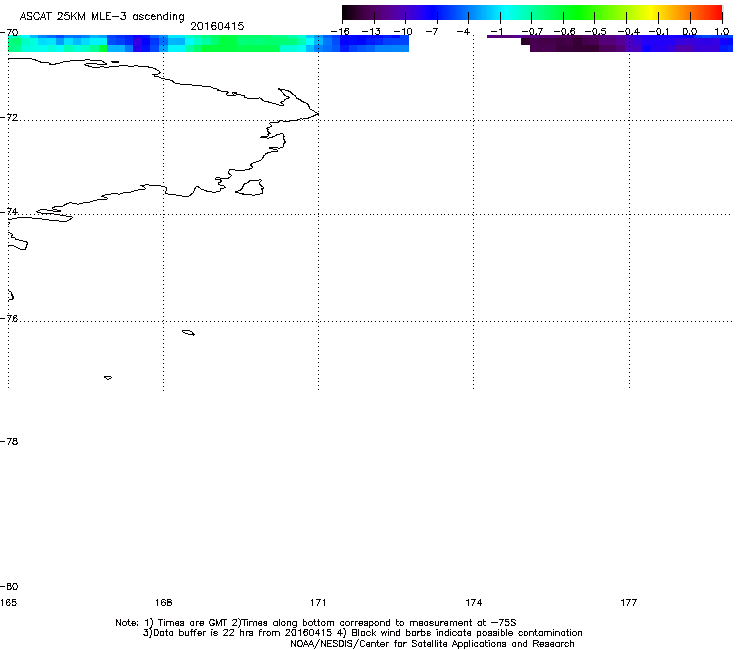This screenshot has height=650, width=740.
Task: Click the latitude label '-76'
Action: click(x=9, y=319)
